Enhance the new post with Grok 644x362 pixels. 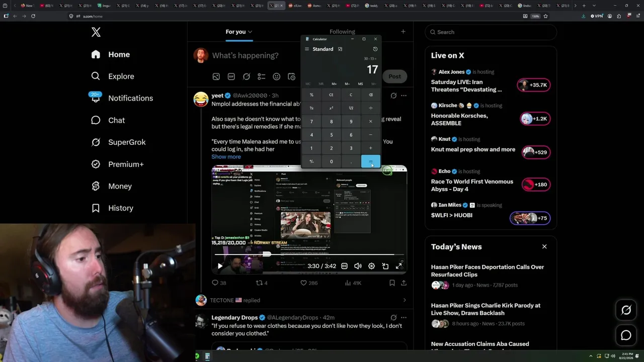click(x=246, y=76)
